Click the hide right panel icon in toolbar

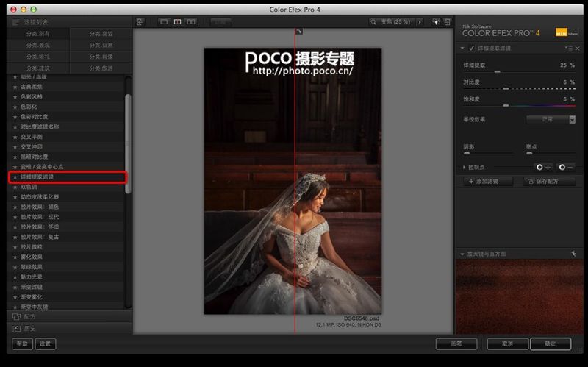tap(448, 22)
